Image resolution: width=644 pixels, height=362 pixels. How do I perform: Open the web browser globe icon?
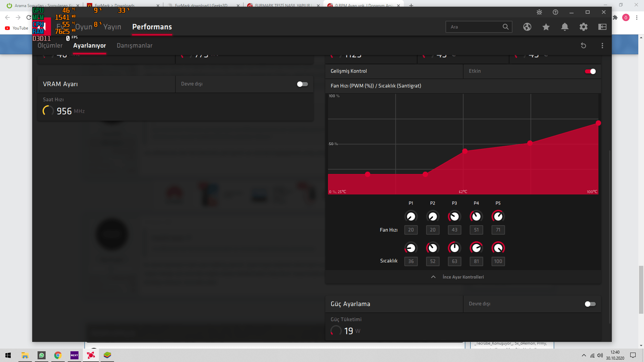click(x=527, y=27)
